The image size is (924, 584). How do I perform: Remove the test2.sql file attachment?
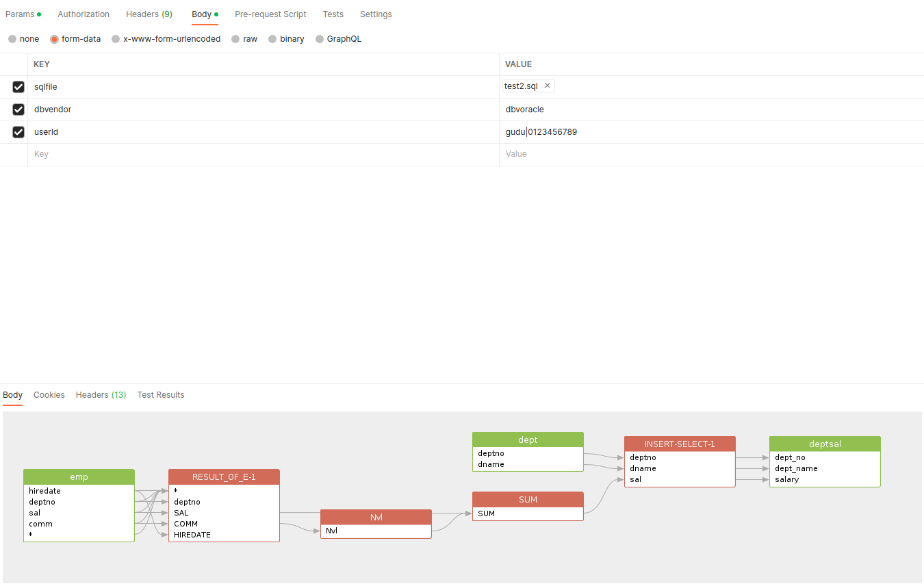point(547,85)
